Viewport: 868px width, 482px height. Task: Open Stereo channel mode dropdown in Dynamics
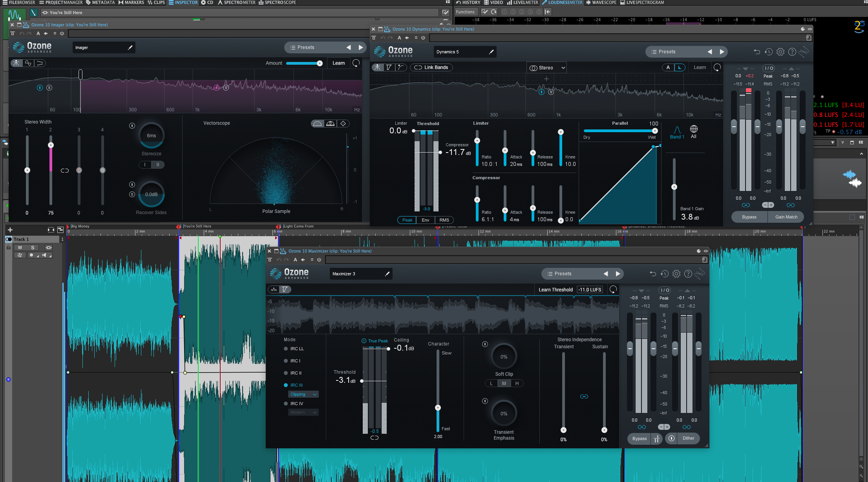(x=547, y=68)
